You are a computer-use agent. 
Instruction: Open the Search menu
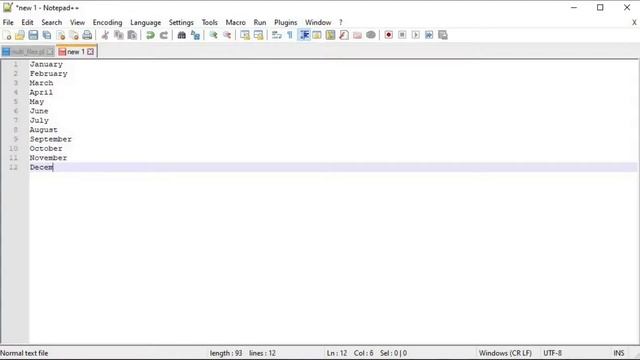pyautogui.click(x=52, y=22)
